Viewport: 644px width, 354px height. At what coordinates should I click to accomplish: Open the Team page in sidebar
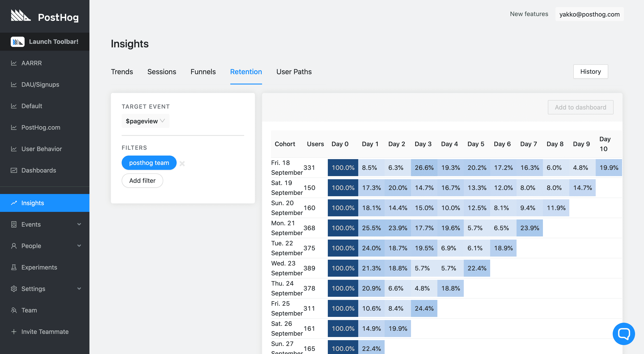point(29,310)
